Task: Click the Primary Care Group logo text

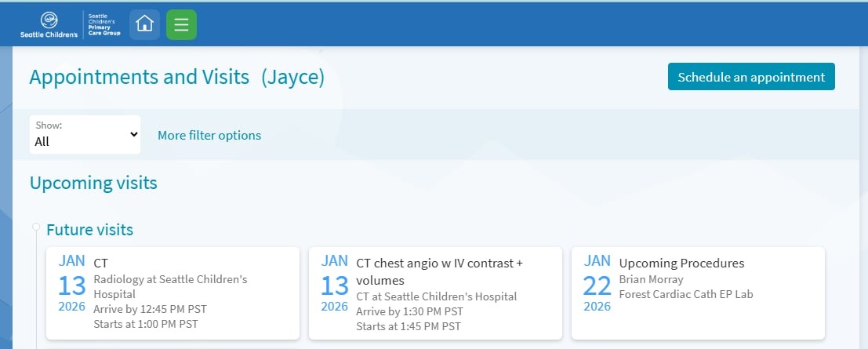Action: (104, 25)
